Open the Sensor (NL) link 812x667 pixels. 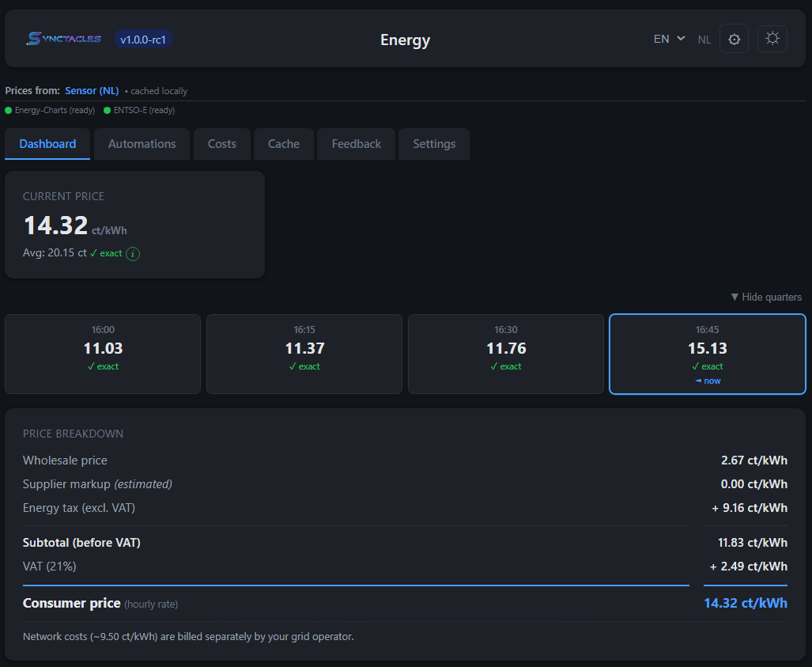click(x=92, y=90)
